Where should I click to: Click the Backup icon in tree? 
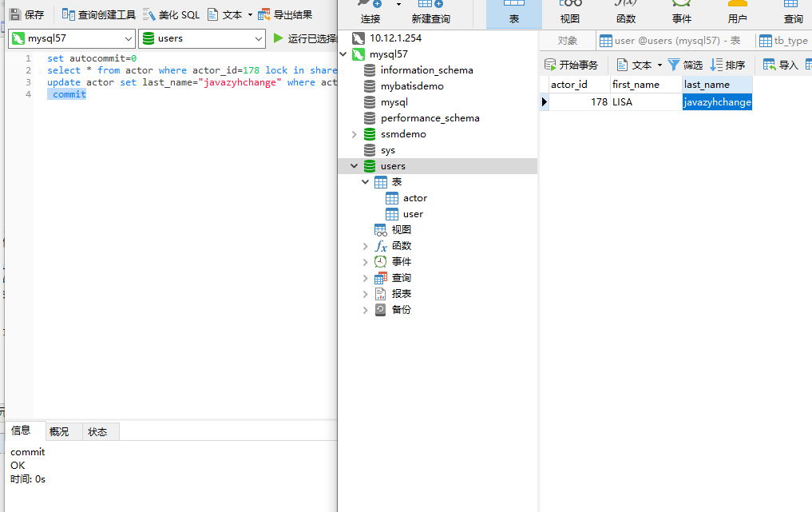pyautogui.click(x=381, y=310)
